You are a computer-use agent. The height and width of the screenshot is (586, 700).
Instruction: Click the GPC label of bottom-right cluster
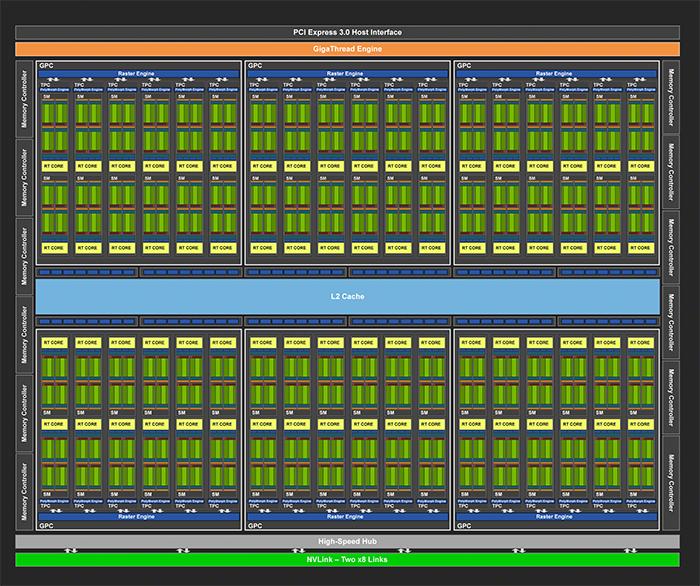(x=464, y=526)
